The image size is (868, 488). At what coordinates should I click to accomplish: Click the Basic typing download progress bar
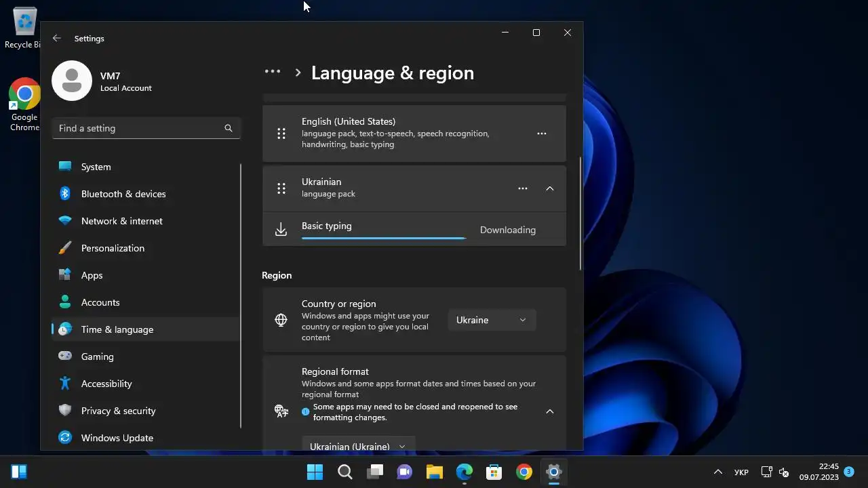point(384,238)
